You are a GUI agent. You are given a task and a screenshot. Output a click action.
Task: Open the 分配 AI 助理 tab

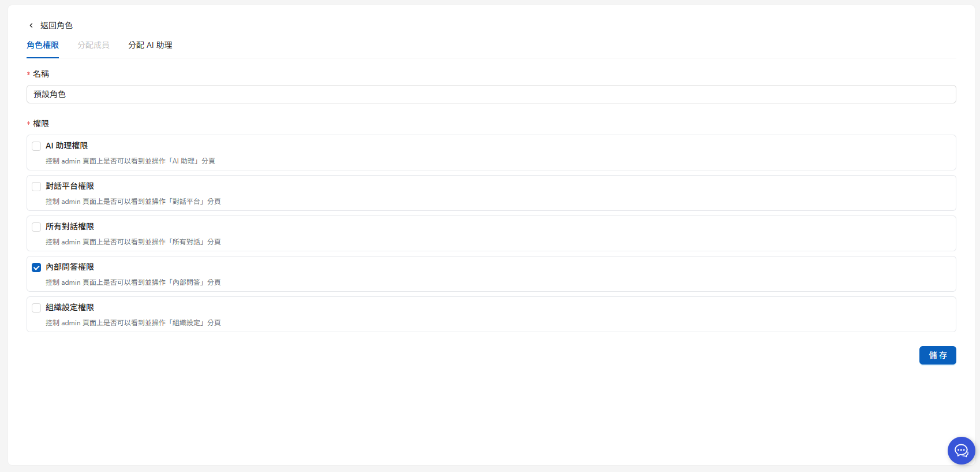[x=150, y=45]
